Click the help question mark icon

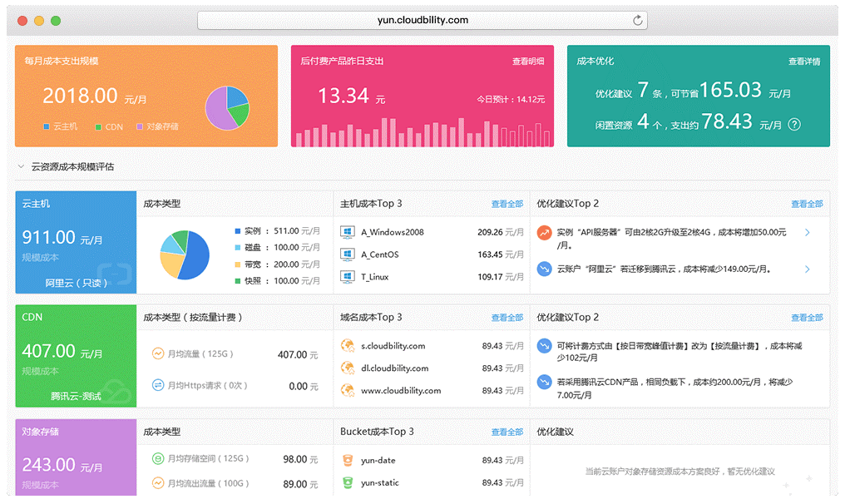(x=794, y=125)
